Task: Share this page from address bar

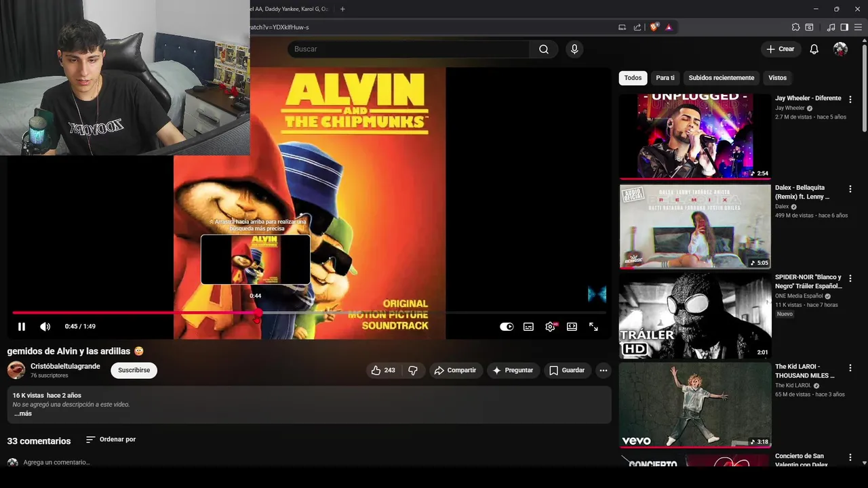Action: click(x=637, y=27)
